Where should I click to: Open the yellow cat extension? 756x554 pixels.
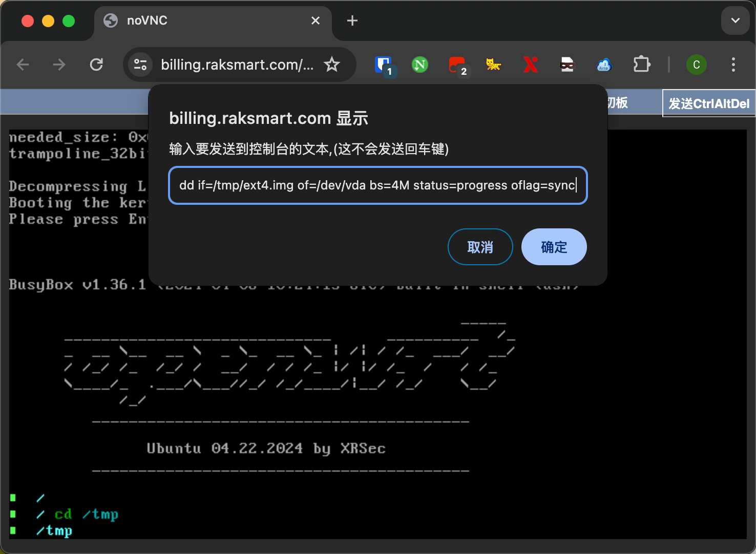point(493,65)
